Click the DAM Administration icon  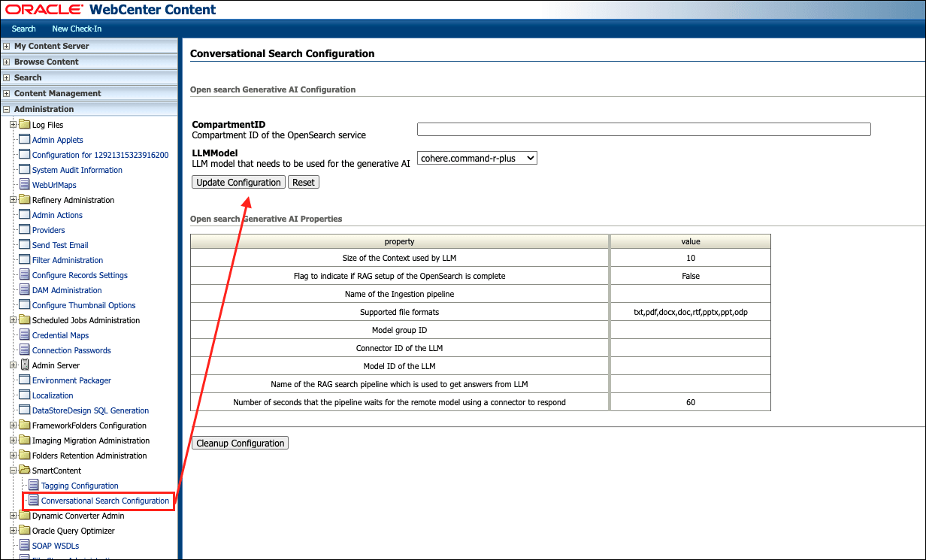pos(24,290)
